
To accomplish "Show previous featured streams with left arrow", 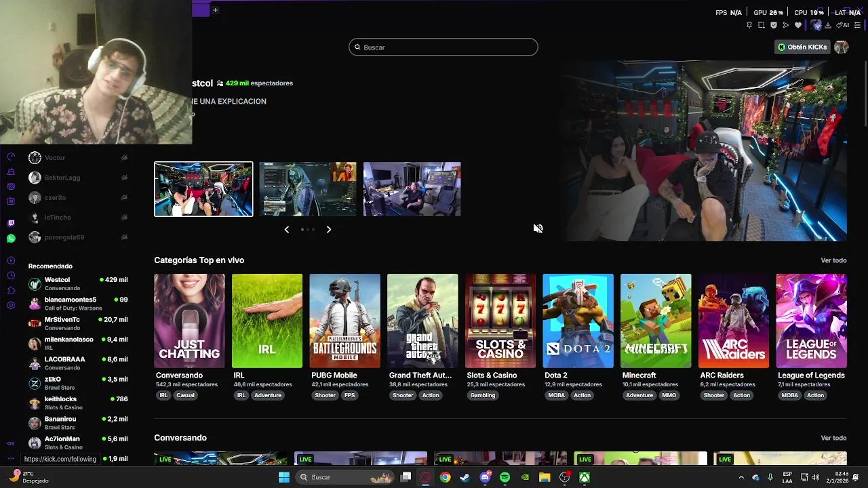I will pos(287,230).
